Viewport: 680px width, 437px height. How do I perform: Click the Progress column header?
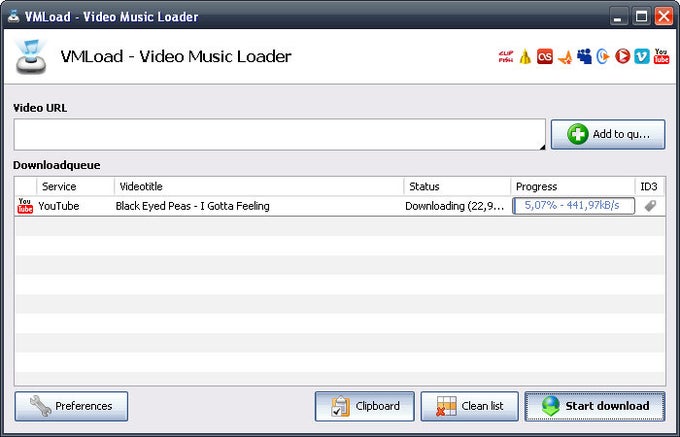pyautogui.click(x=572, y=187)
